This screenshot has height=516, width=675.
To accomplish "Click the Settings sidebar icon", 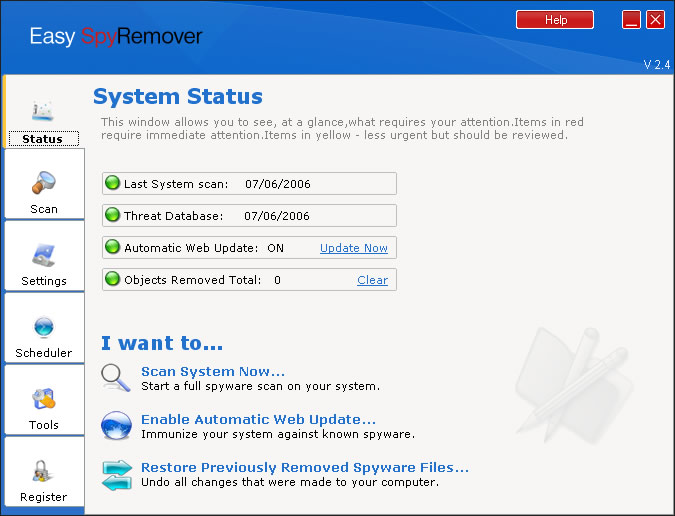I will (43, 255).
